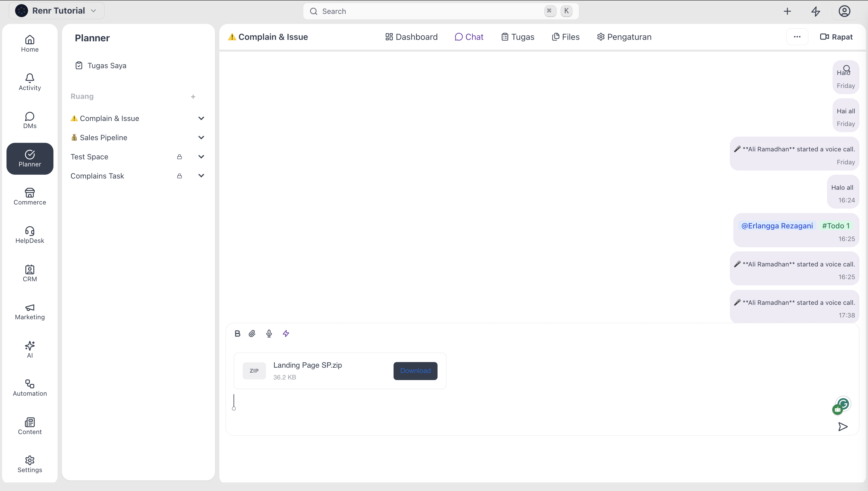Image resolution: width=868 pixels, height=491 pixels.
Task: Switch to Tugas tab
Action: [x=518, y=37]
